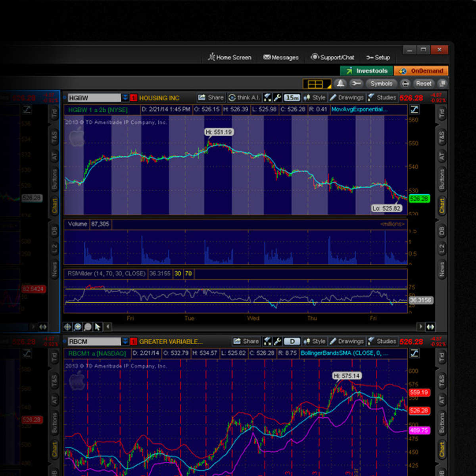Click the RSI overbought value 70
This screenshot has width=476, height=476.
coord(188,274)
